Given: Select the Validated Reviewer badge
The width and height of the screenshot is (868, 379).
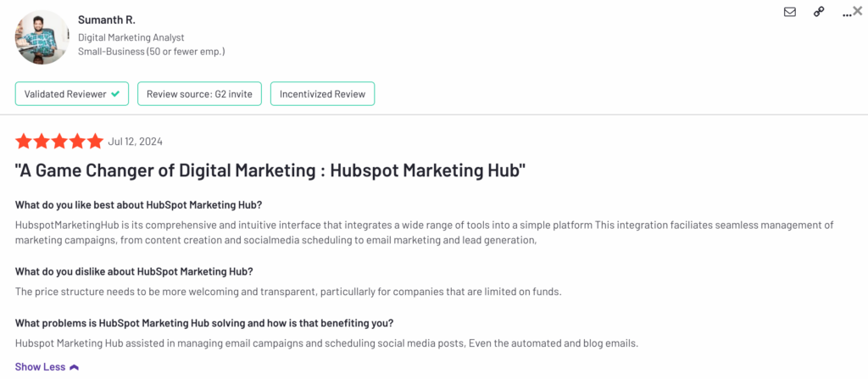Looking at the screenshot, I should point(72,93).
